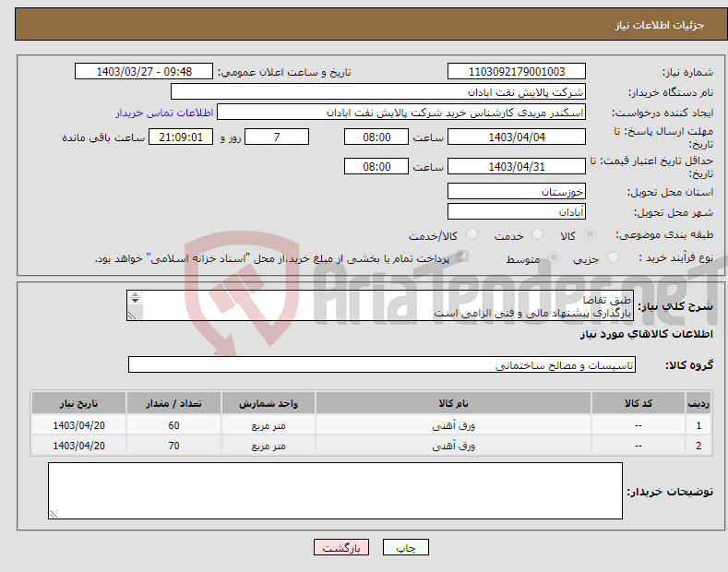Click date 1403/04/20 in row 2

(79, 446)
